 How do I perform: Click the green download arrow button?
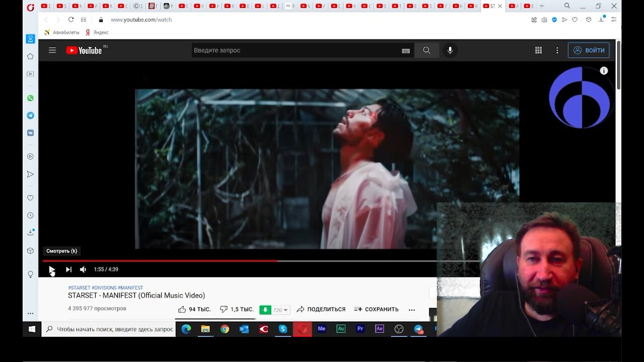pyautogui.click(x=265, y=310)
